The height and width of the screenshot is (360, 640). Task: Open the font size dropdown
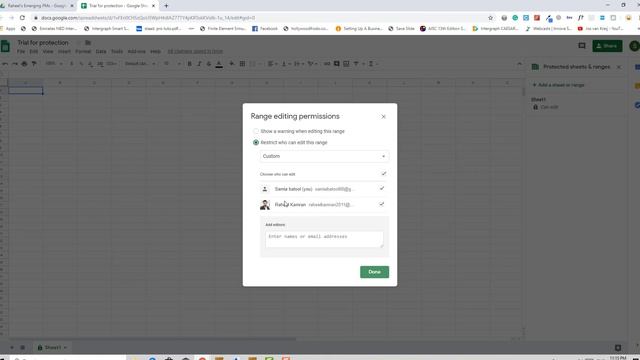(x=172, y=64)
